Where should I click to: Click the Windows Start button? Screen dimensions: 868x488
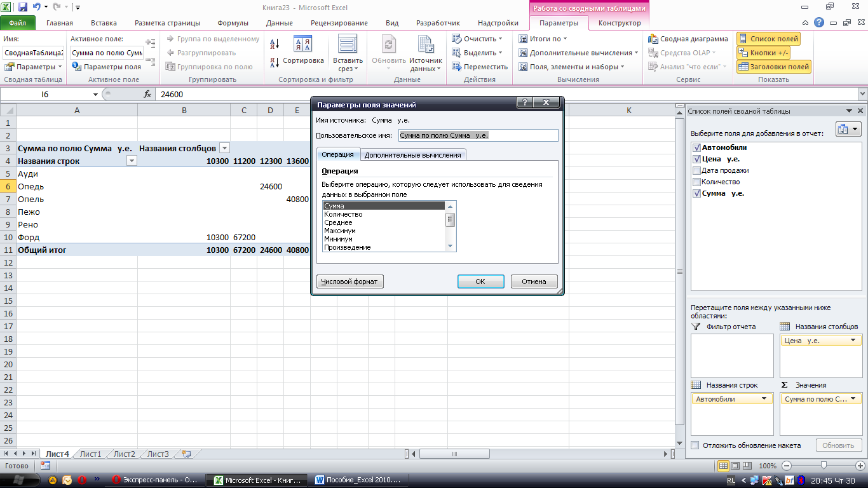point(19,480)
